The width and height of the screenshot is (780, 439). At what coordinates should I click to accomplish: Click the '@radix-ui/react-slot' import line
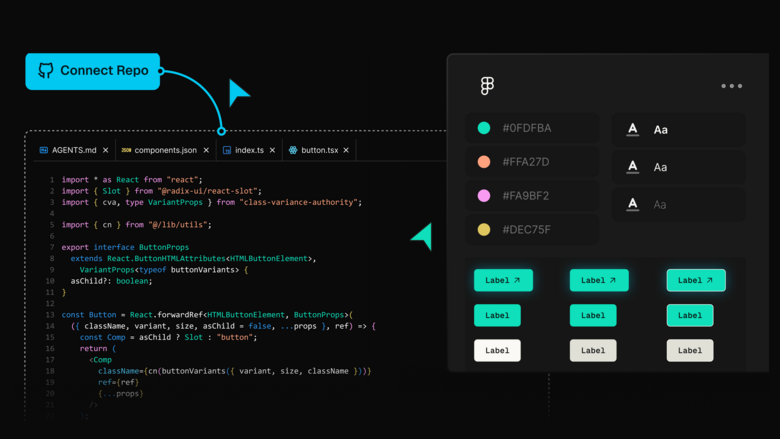(x=162, y=191)
